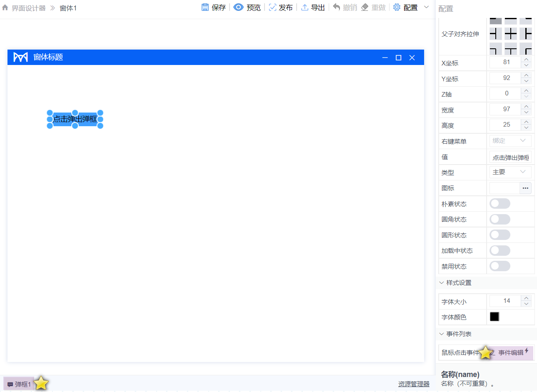Select center cross alignment icon
The height and width of the screenshot is (392, 537).
point(510,34)
